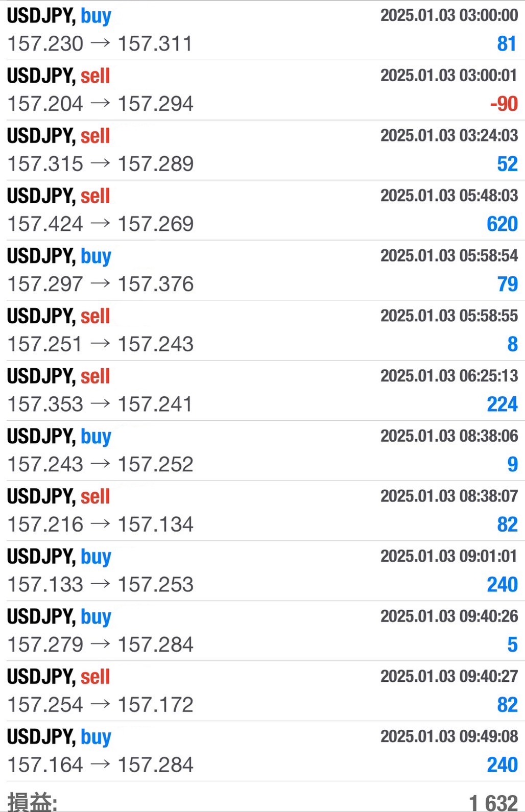Click the profit value 52
The image size is (525, 812).
[x=507, y=164]
